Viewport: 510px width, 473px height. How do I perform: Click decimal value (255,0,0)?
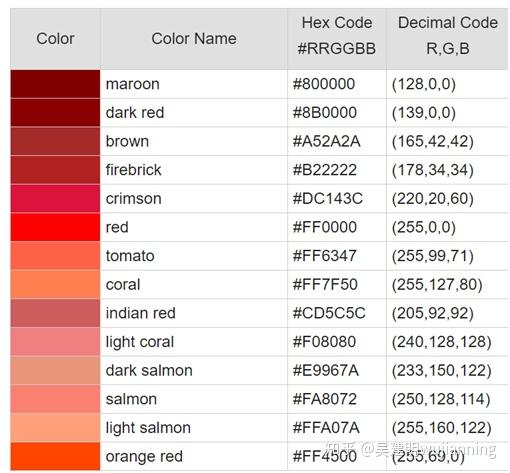[x=424, y=227]
